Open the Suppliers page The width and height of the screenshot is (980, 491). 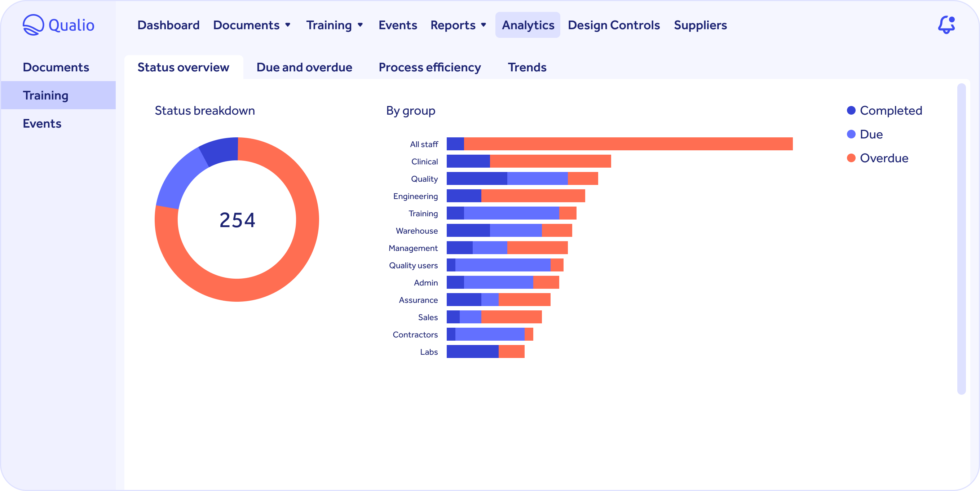coord(700,25)
